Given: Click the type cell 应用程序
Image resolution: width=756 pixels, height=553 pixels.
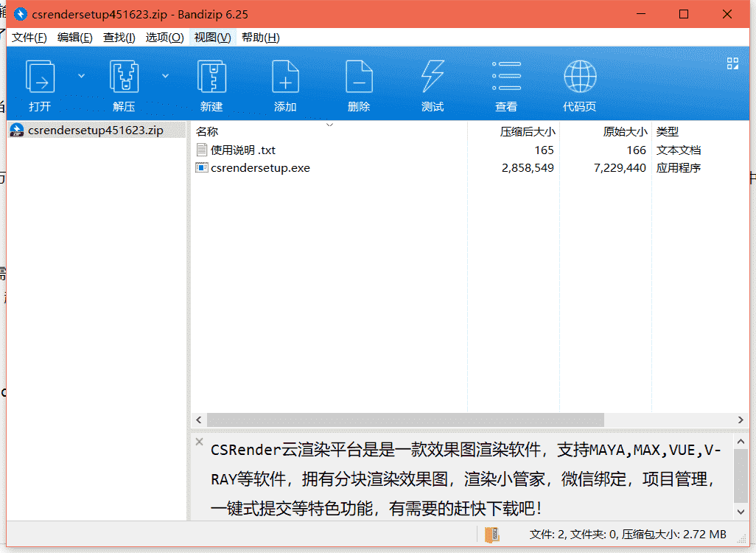Looking at the screenshot, I should (x=678, y=168).
